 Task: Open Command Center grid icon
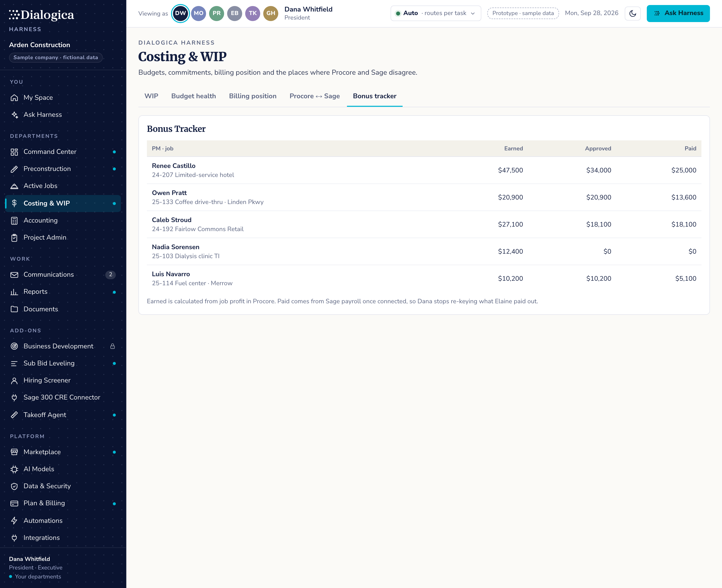(x=14, y=152)
